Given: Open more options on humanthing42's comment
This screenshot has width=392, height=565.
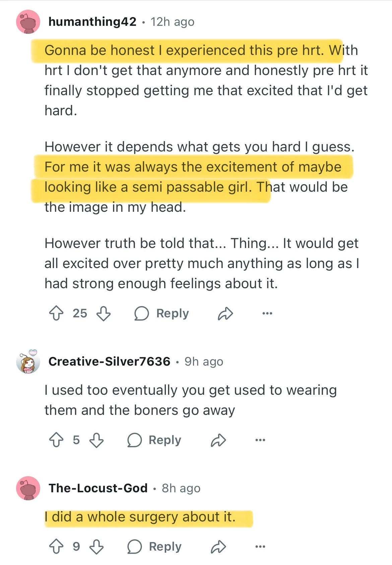Looking at the screenshot, I should [x=267, y=314].
